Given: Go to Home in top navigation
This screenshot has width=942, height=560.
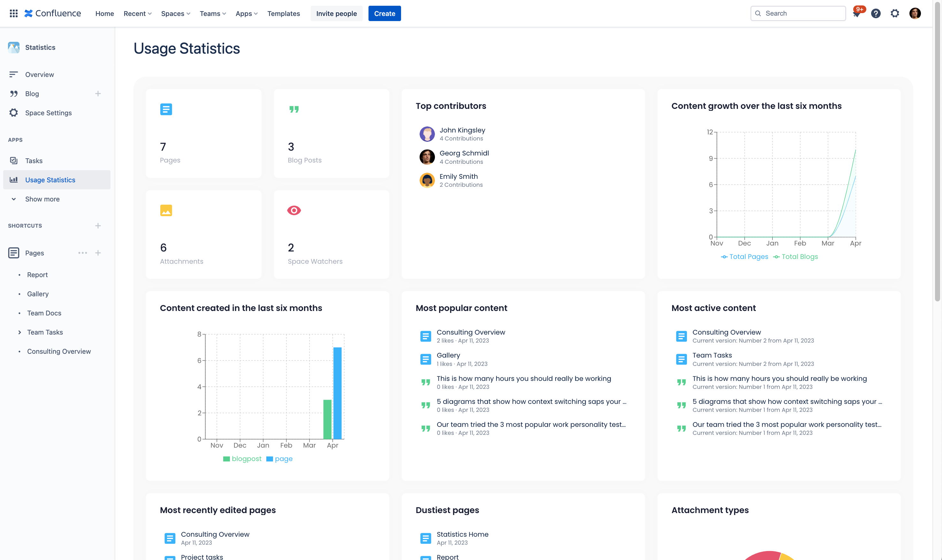Looking at the screenshot, I should pyautogui.click(x=104, y=14).
